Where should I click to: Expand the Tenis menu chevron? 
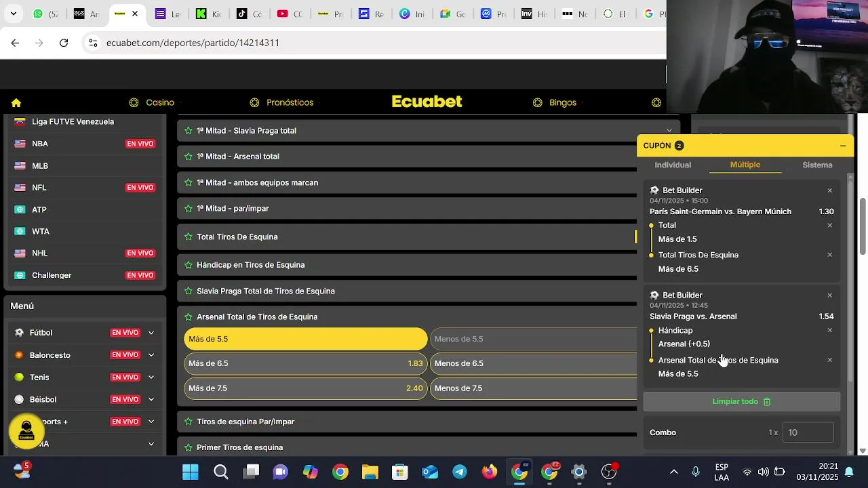tap(151, 378)
